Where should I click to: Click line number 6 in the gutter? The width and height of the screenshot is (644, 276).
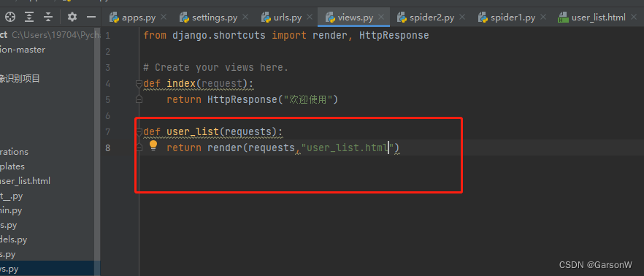(107, 116)
